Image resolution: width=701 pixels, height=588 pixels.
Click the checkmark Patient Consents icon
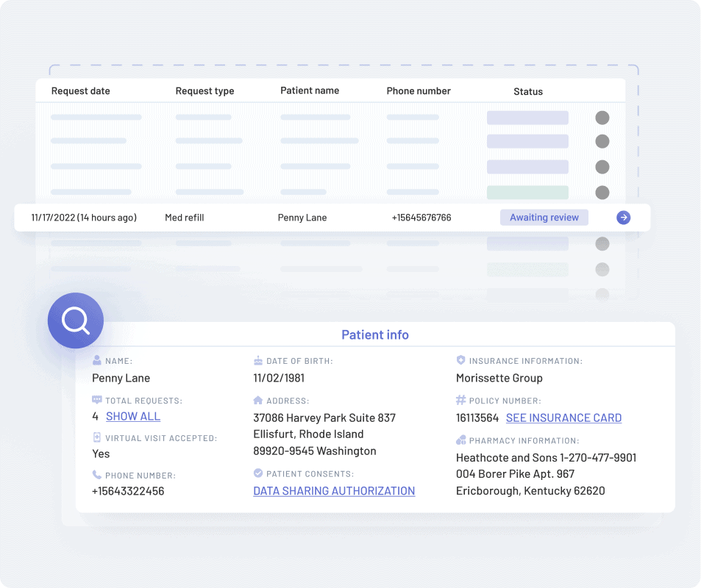257,473
